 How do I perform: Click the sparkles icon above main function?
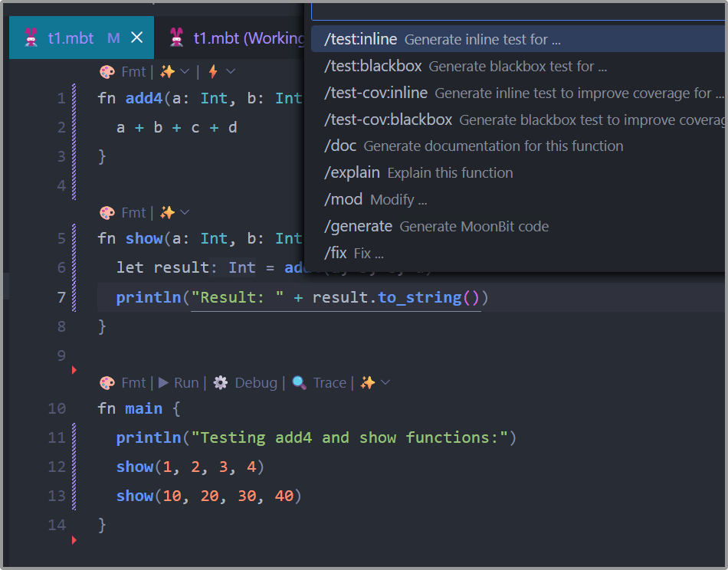(x=368, y=383)
